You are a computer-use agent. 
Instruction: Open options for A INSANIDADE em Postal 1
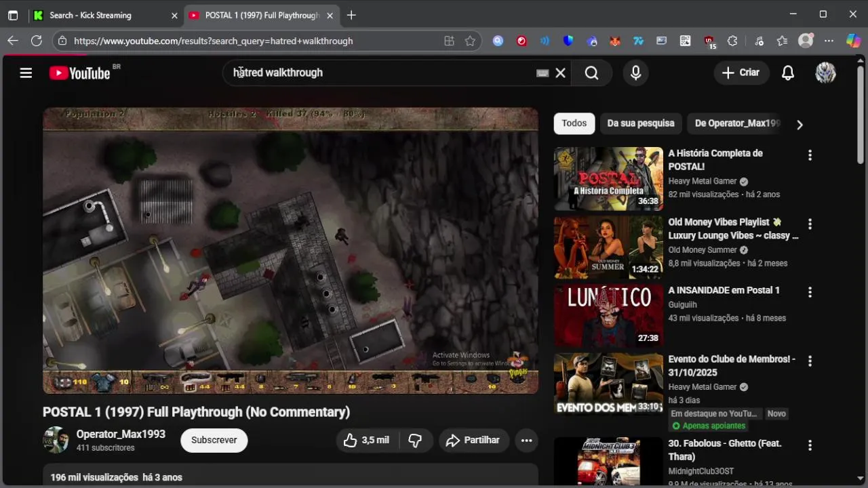pos(810,292)
